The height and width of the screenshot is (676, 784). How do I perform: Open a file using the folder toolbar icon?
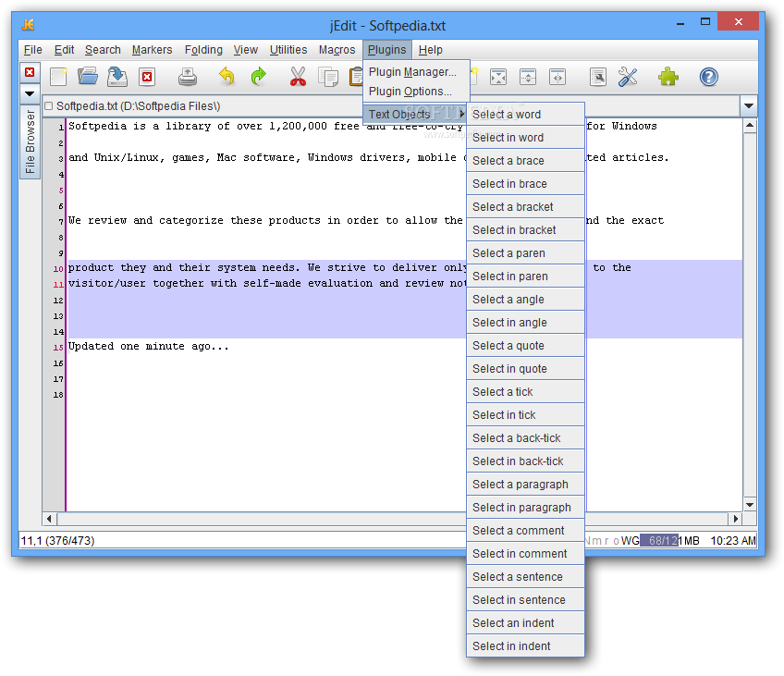coord(88,77)
